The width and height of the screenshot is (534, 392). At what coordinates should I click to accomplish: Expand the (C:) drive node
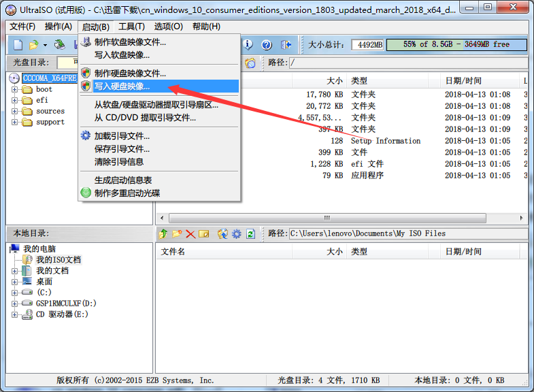point(14,293)
